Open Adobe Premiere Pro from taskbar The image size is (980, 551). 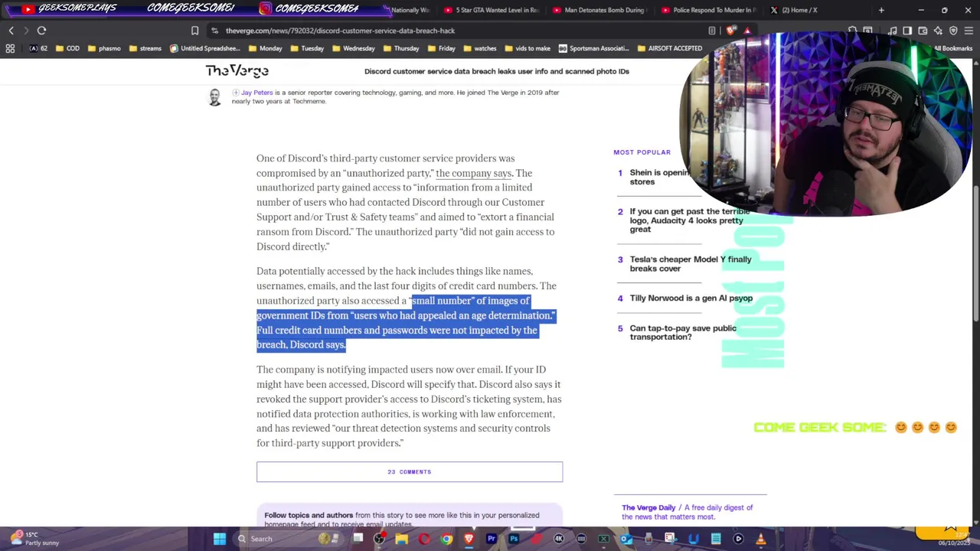[x=492, y=539]
